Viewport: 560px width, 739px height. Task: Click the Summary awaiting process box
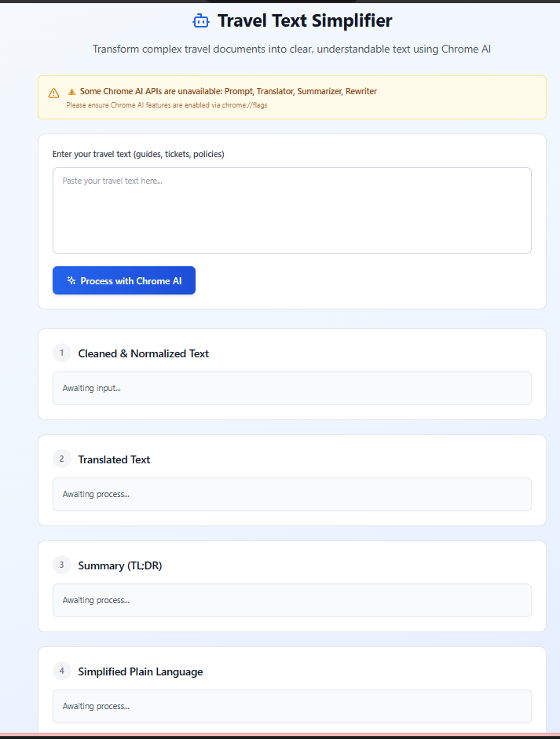tap(292, 601)
